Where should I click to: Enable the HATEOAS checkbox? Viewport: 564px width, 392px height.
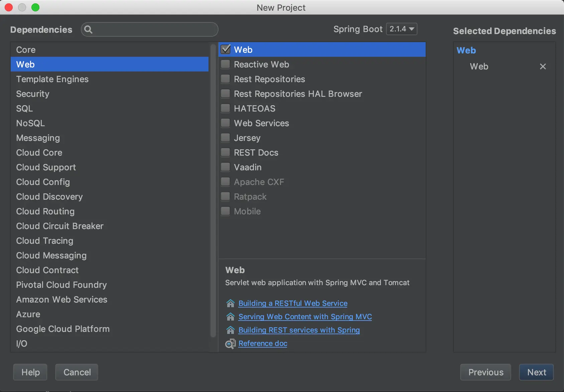click(x=226, y=108)
